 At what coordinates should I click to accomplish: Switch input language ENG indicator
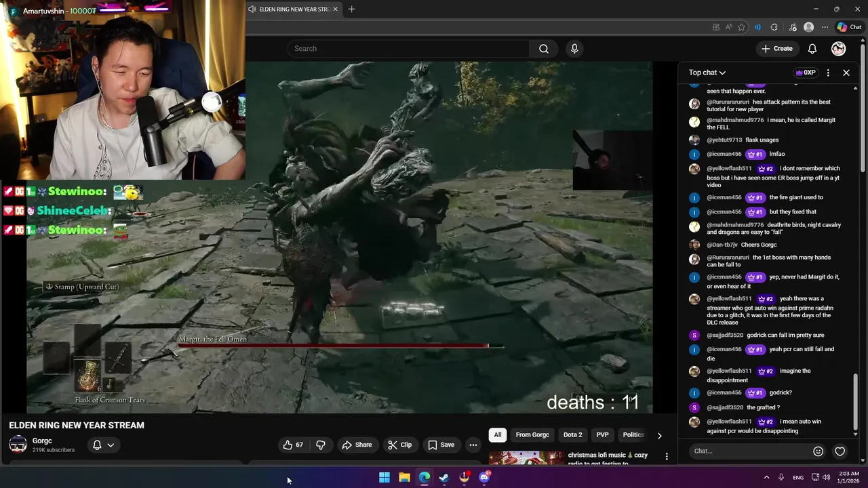click(798, 477)
